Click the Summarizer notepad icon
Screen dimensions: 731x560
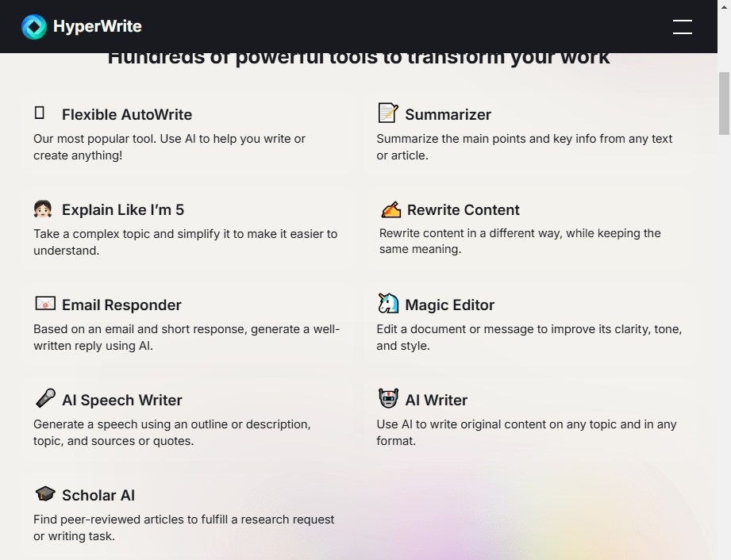(x=388, y=113)
